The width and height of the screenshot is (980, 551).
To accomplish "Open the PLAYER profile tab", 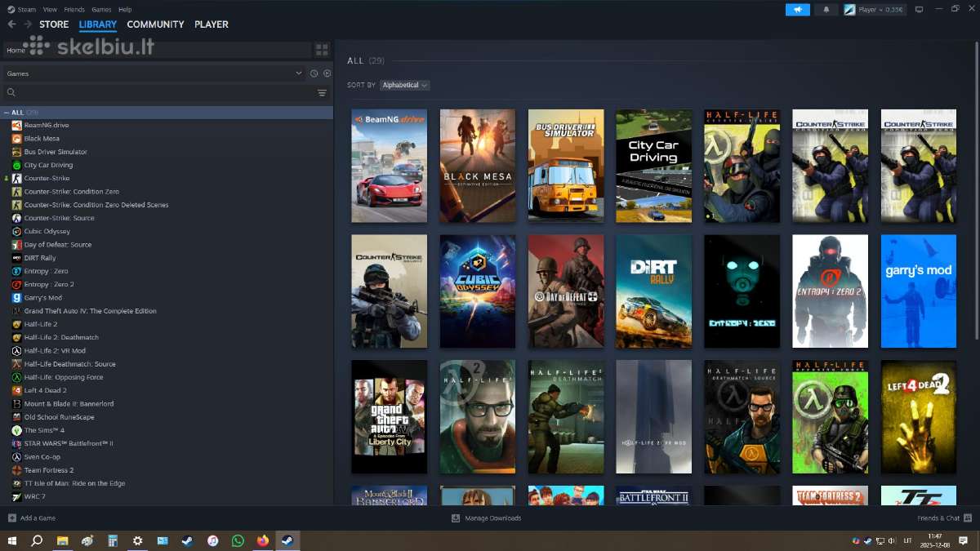I will (x=212, y=24).
